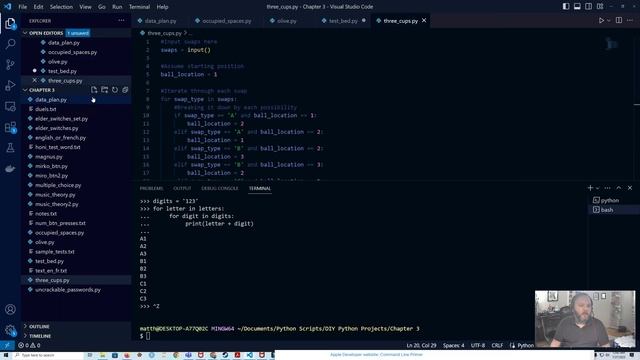Open Source Control view

click(10, 64)
